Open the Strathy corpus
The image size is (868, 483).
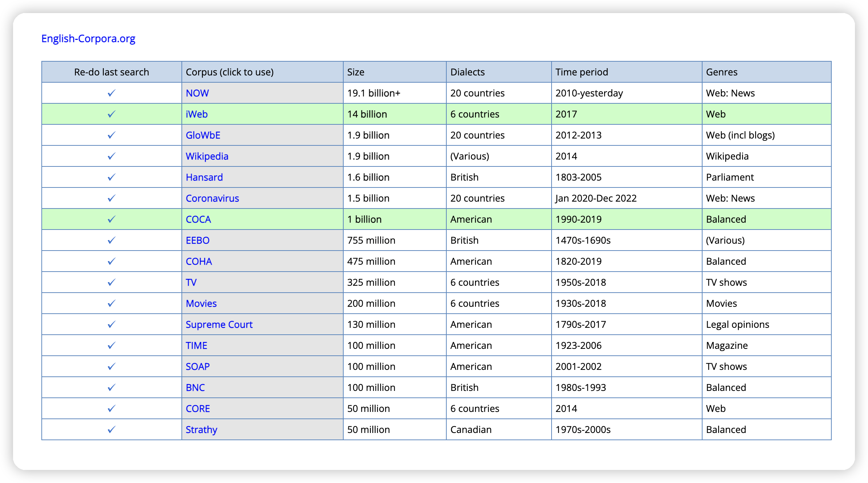click(x=201, y=430)
